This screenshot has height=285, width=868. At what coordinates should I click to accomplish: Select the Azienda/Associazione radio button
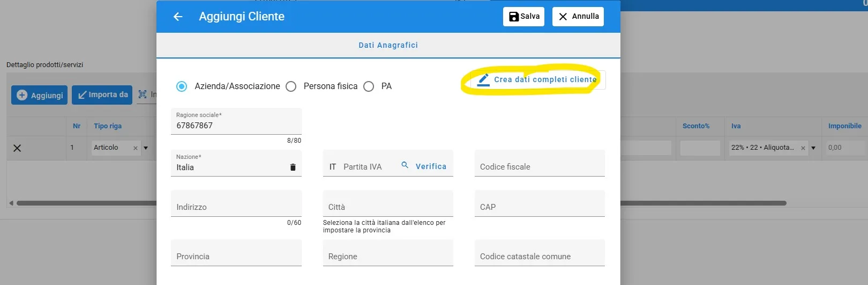(182, 86)
